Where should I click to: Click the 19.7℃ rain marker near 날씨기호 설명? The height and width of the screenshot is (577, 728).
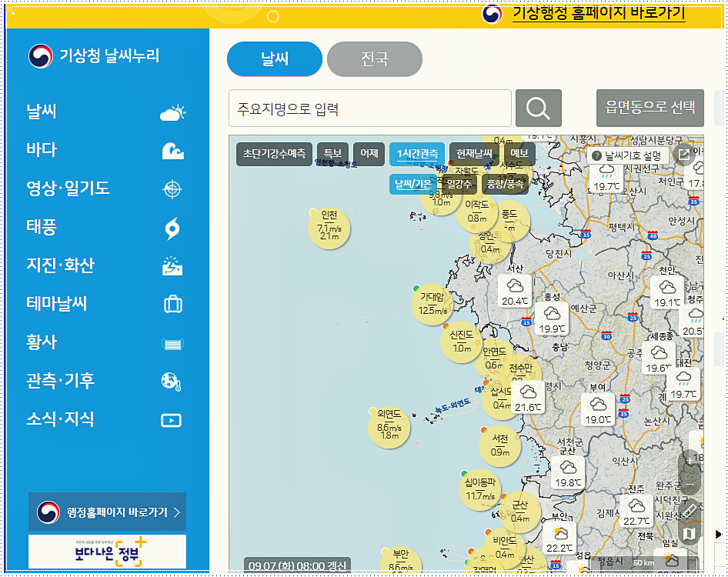point(606,178)
